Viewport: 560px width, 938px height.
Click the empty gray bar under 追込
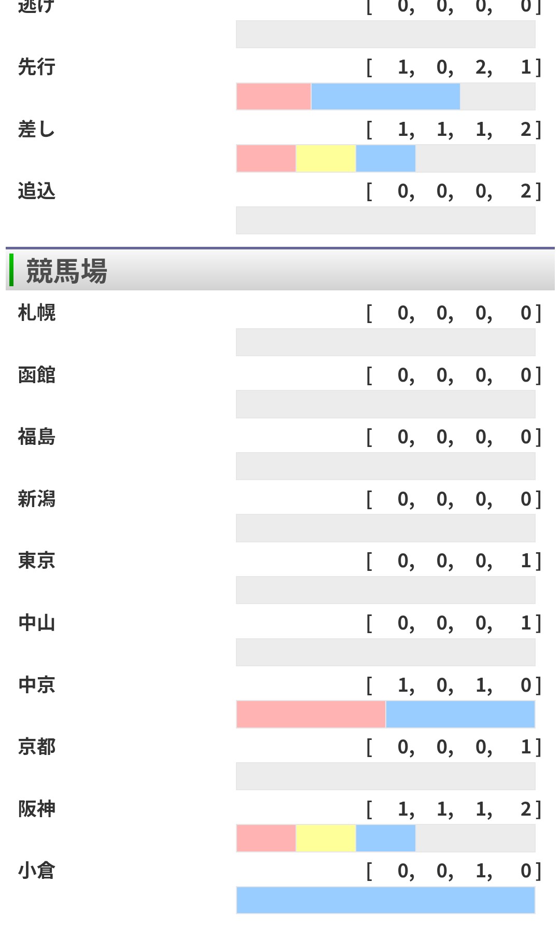[x=386, y=220]
